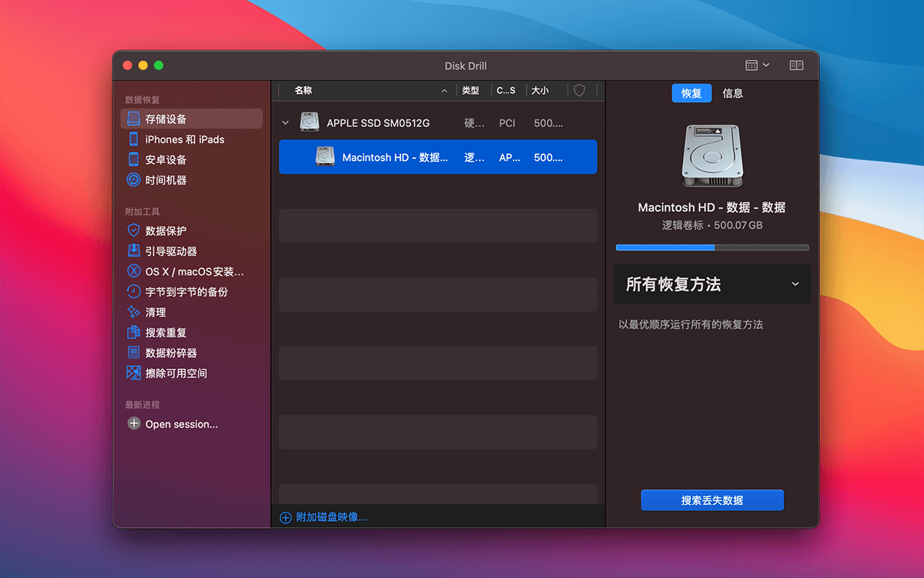Click the Data Shredder (数据粉碎器) icon

133,352
